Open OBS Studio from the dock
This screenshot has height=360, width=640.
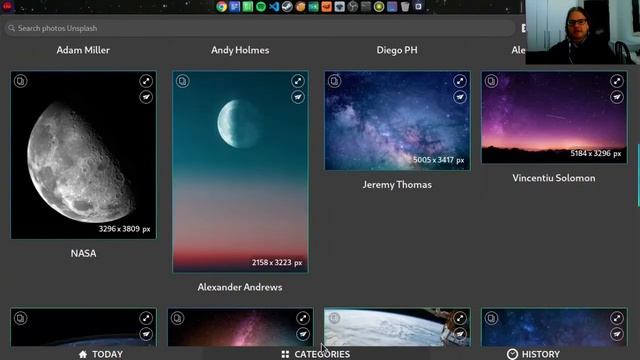pos(353,7)
